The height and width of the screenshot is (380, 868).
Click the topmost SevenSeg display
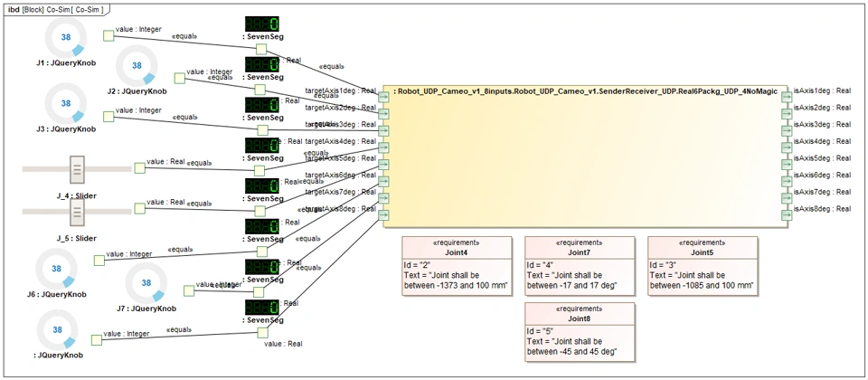tap(262, 24)
